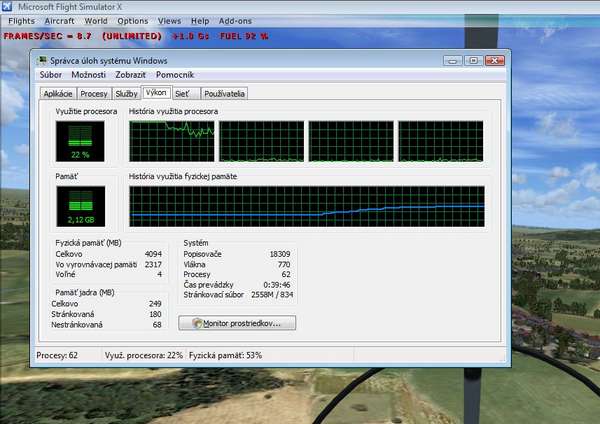The image size is (600, 424).
Task: Click the status bar entry Procesy: 62
Action: 57,355
